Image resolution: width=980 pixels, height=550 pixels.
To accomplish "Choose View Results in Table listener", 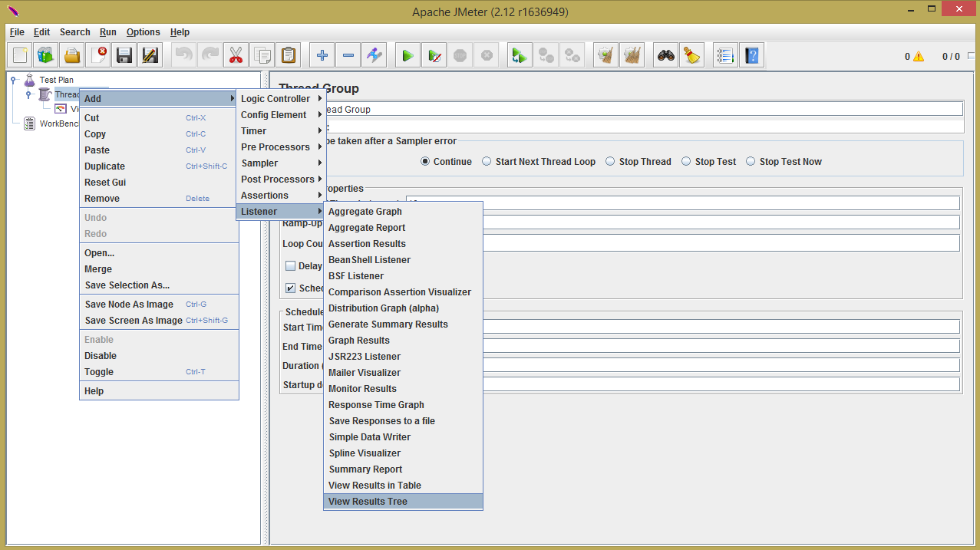I will (x=403, y=486).
